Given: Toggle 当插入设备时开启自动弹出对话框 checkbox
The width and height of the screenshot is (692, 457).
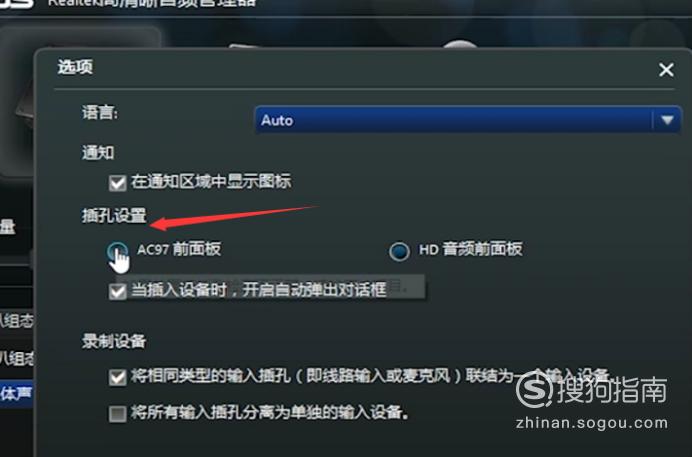Looking at the screenshot, I should (117, 291).
